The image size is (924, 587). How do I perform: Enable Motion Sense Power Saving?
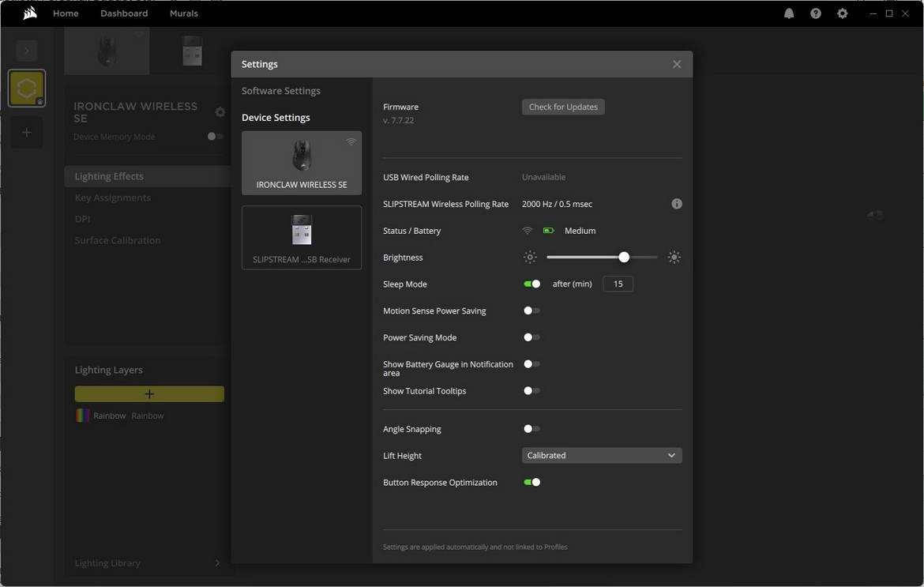pyautogui.click(x=532, y=310)
